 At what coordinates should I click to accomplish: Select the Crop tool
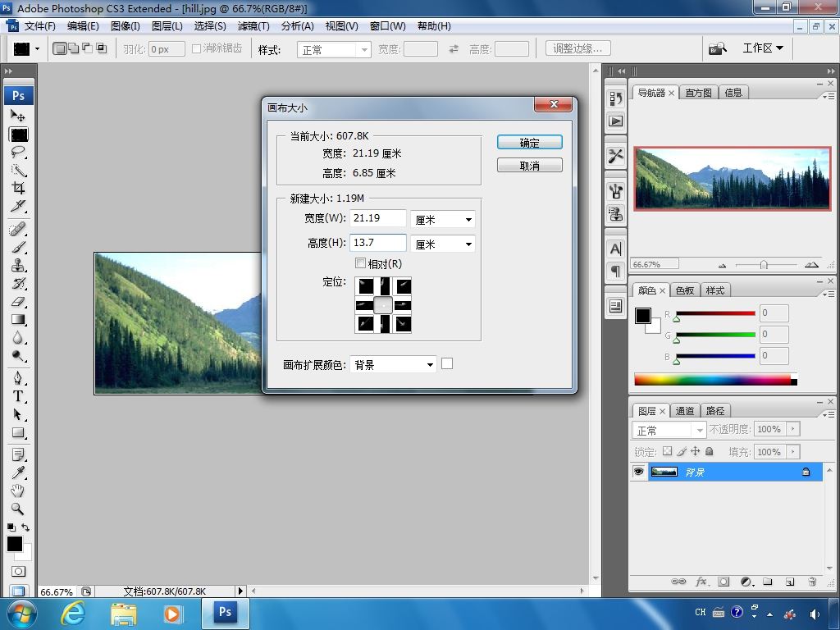(18, 188)
